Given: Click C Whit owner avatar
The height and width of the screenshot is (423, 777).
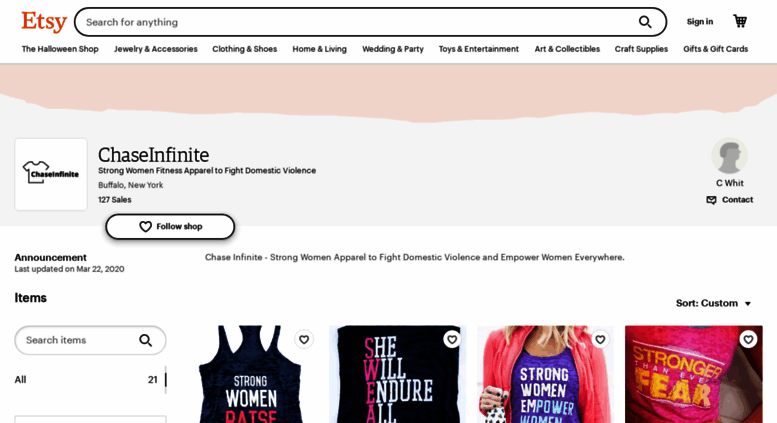Looking at the screenshot, I should click(x=729, y=156).
